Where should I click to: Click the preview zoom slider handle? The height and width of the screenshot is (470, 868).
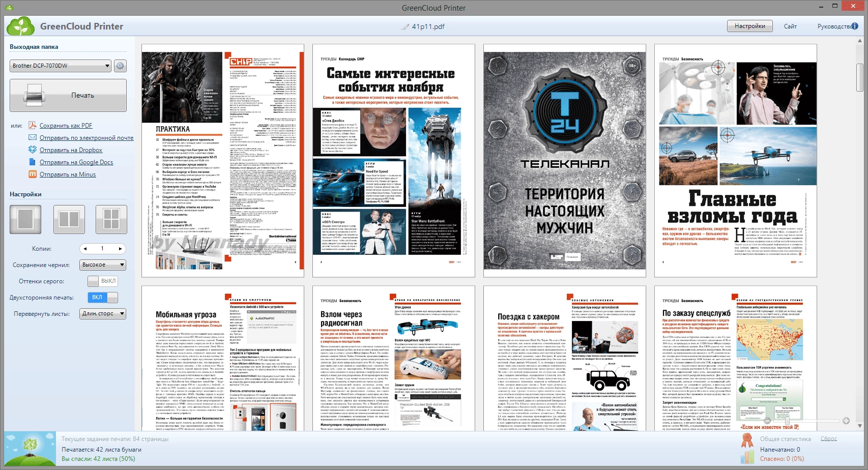click(x=787, y=421)
